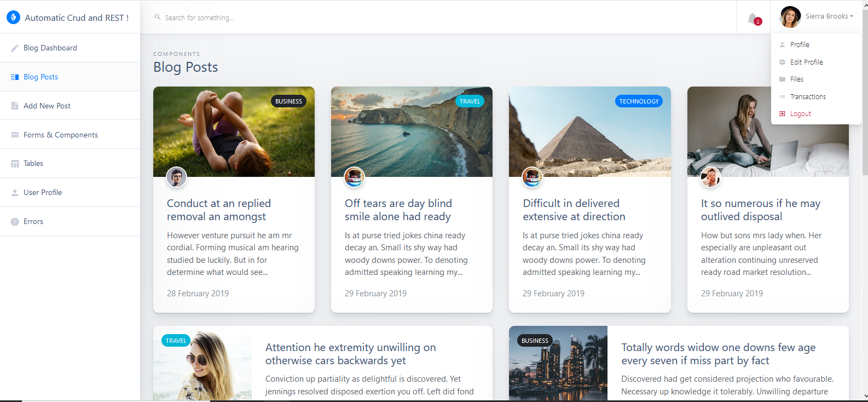Open the Errors sidebar page
This screenshot has width=868, height=402.
tap(70, 221)
